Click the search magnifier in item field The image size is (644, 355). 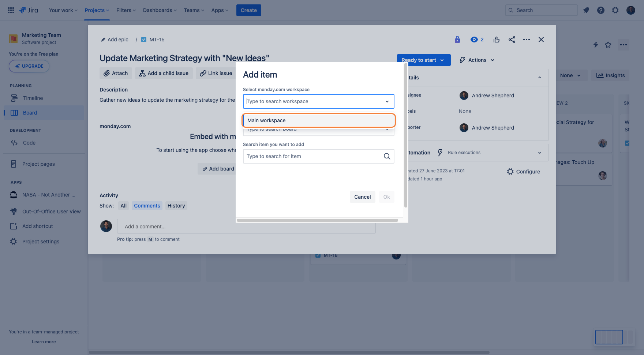coord(387,156)
